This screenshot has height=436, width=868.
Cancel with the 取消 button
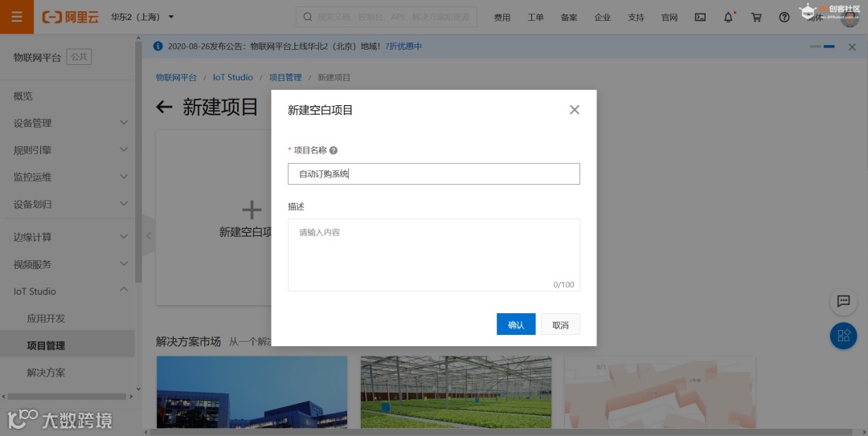pyautogui.click(x=560, y=324)
